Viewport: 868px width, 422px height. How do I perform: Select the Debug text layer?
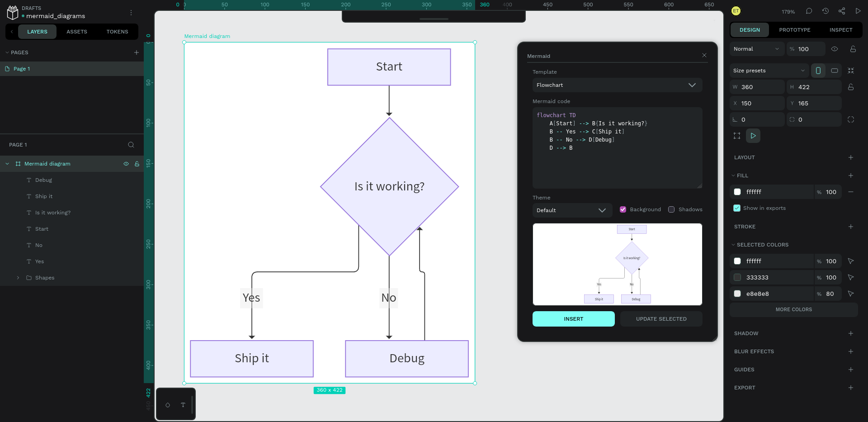[43, 180]
